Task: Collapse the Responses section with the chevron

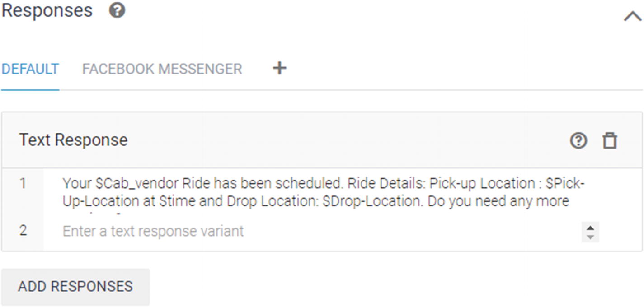Action: [x=632, y=17]
